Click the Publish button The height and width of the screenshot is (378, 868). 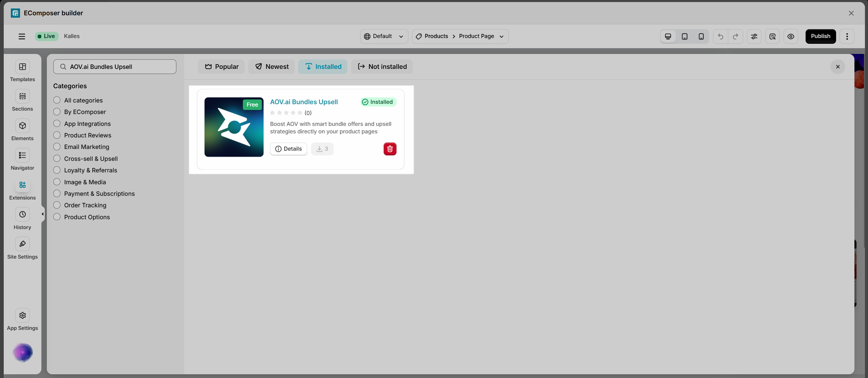pyautogui.click(x=820, y=36)
